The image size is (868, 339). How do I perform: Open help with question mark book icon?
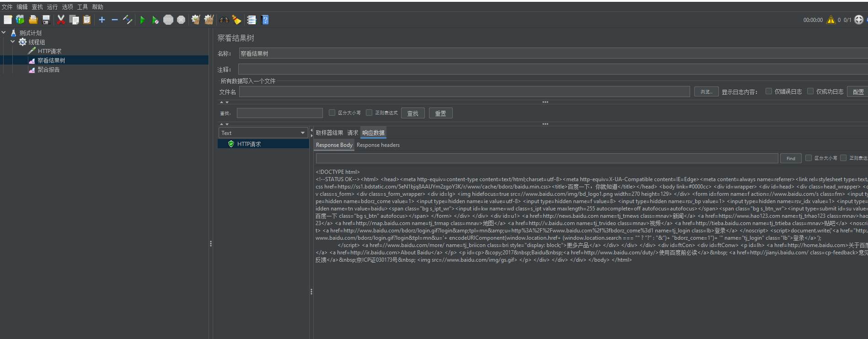pos(265,20)
